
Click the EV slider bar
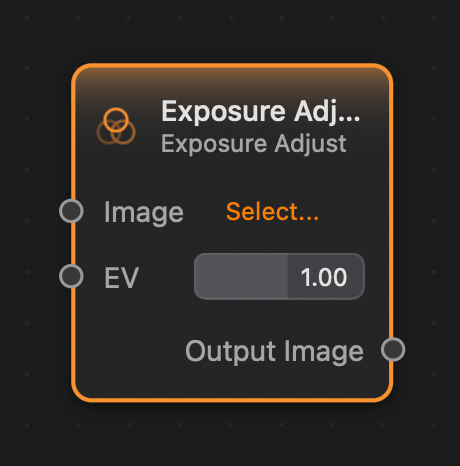point(279,277)
